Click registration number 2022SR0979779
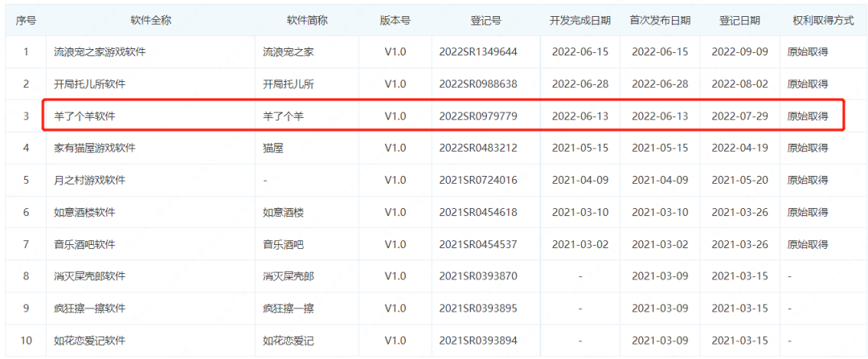This screenshot has width=868, height=359. tap(478, 116)
